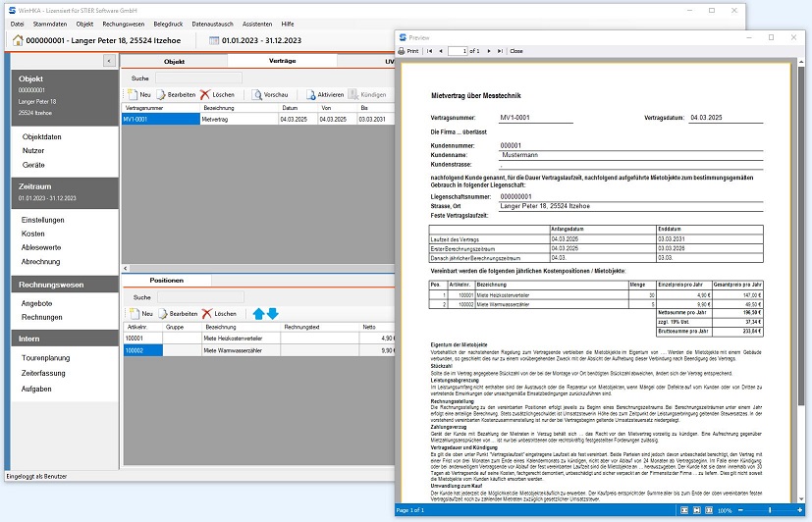The image size is (812, 522).
Task: Jump to last page in Preview
Action: click(498, 50)
